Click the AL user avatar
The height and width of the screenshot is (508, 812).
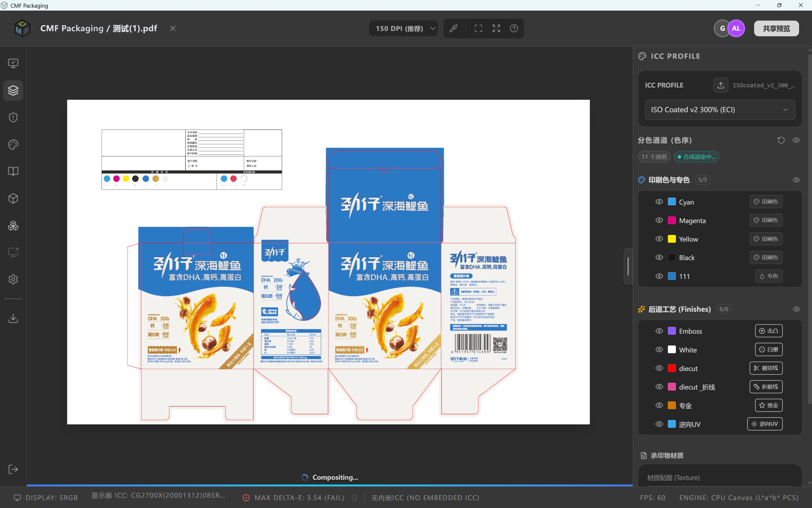click(736, 28)
